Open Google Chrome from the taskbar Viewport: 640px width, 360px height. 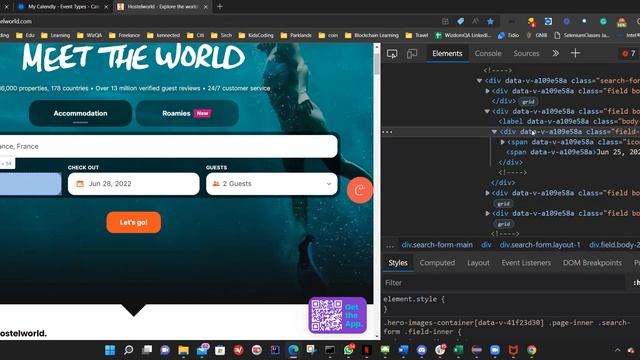click(531, 350)
